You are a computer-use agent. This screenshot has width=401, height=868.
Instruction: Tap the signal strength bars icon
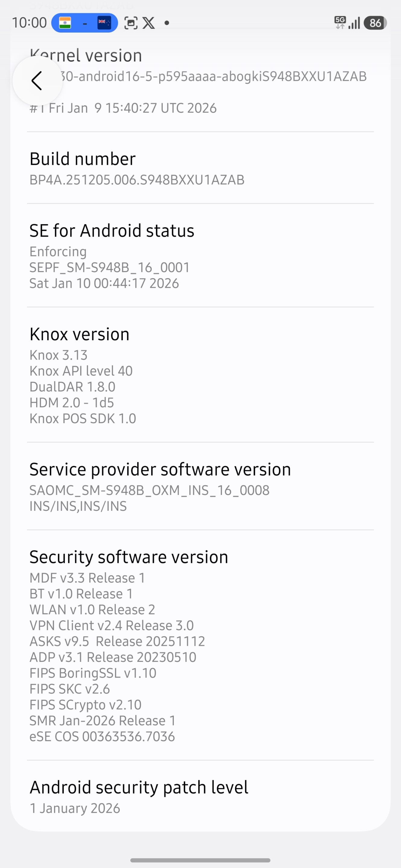click(x=354, y=23)
